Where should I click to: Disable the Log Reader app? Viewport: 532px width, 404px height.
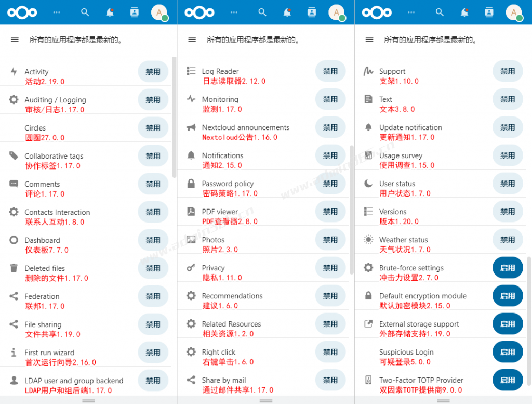[x=330, y=71]
